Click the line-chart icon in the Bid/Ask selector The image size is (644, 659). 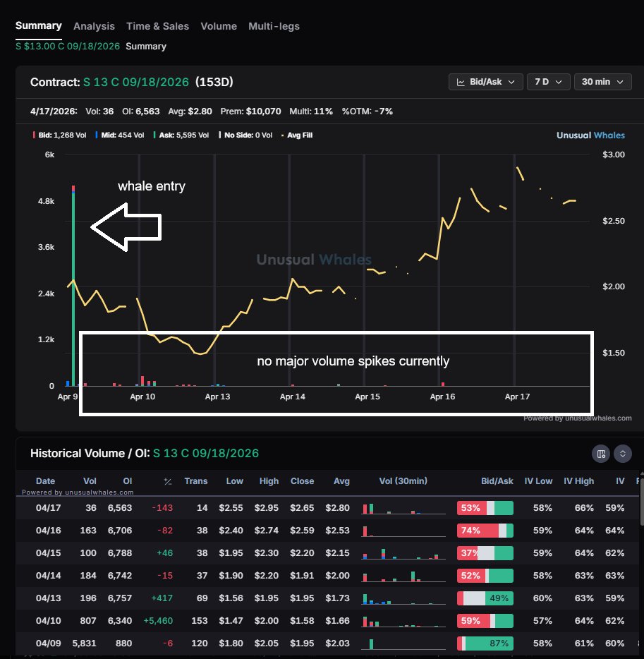pos(461,82)
